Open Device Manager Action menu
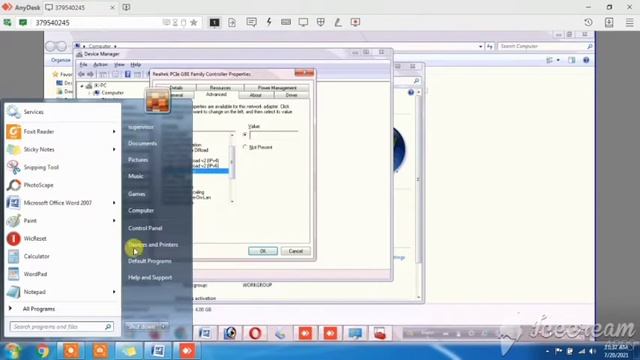The width and height of the screenshot is (640, 360). (x=100, y=64)
